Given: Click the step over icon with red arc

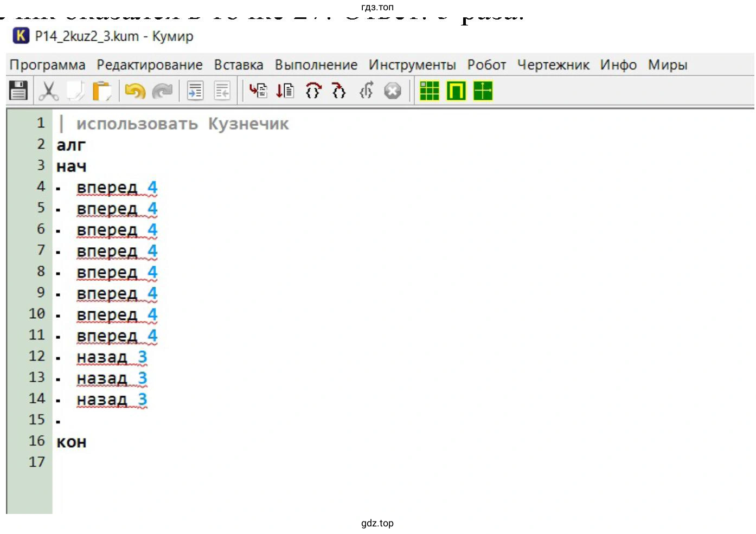Looking at the screenshot, I should click(313, 91).
